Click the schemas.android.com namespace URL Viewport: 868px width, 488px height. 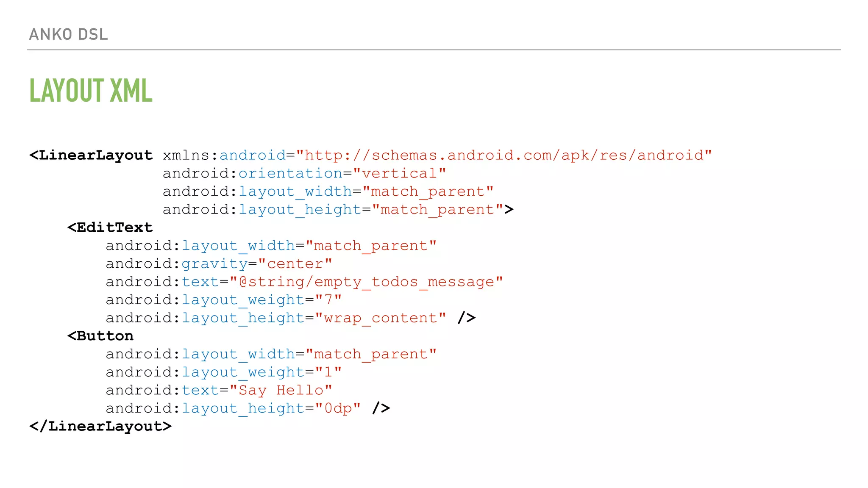(504, 155)
